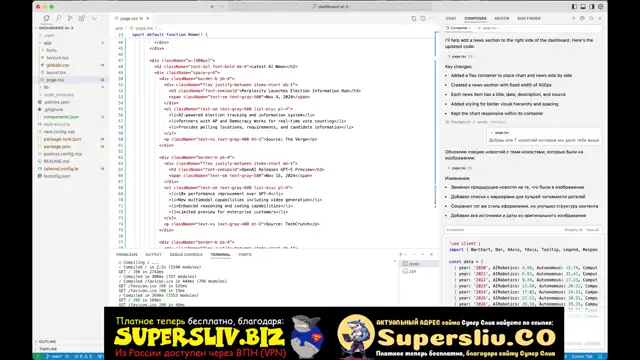Expand the activity bar overflow chevron
Screen dimensions: 640x360
(94, 18)
